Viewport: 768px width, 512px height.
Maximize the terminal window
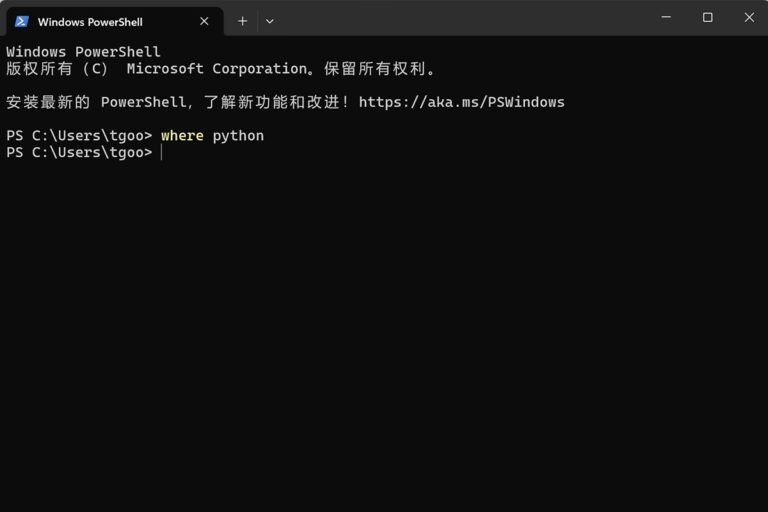pos(707,17)
